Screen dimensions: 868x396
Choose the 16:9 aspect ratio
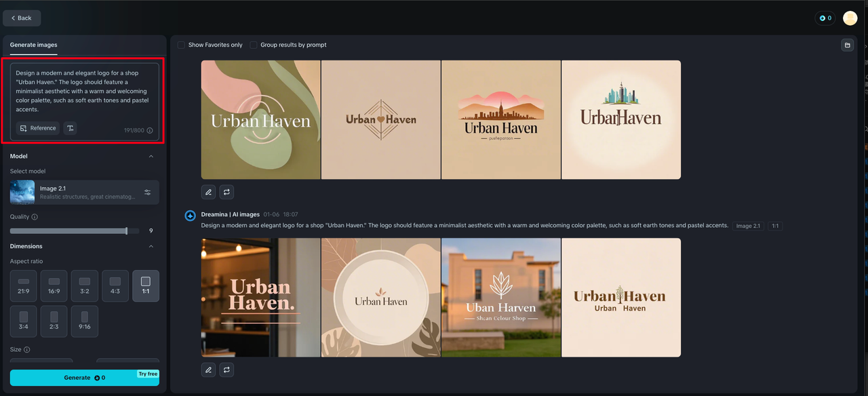(x=54, y=286)
